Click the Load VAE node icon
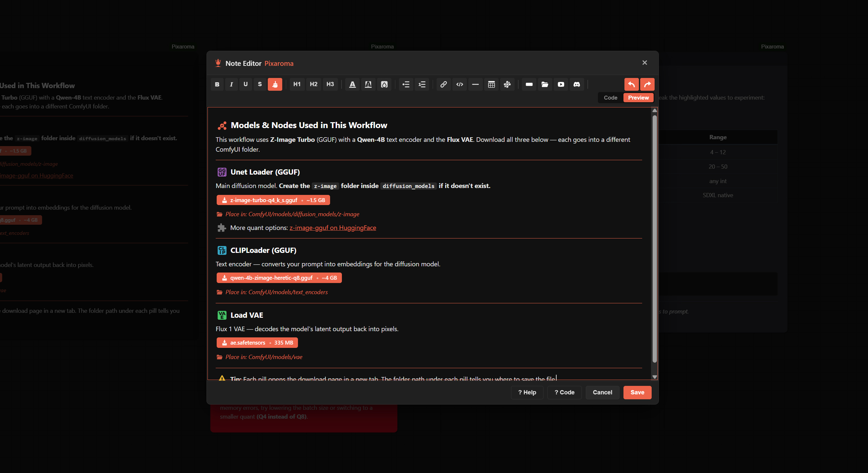This screenshot has height=473, width=868. point(222,315)
